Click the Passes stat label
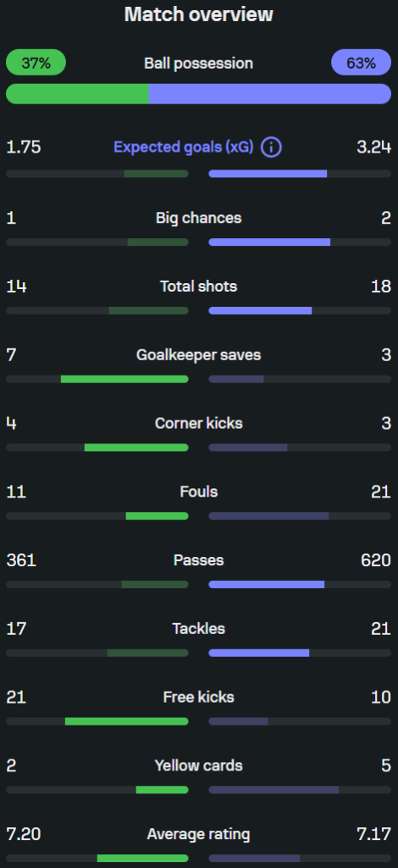Screen dimensions: 398x868 (198, 560)
